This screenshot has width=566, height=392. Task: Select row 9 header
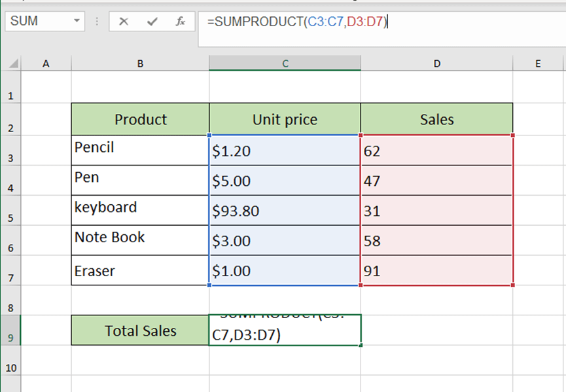pyautogui.click(x=10, y=330)
